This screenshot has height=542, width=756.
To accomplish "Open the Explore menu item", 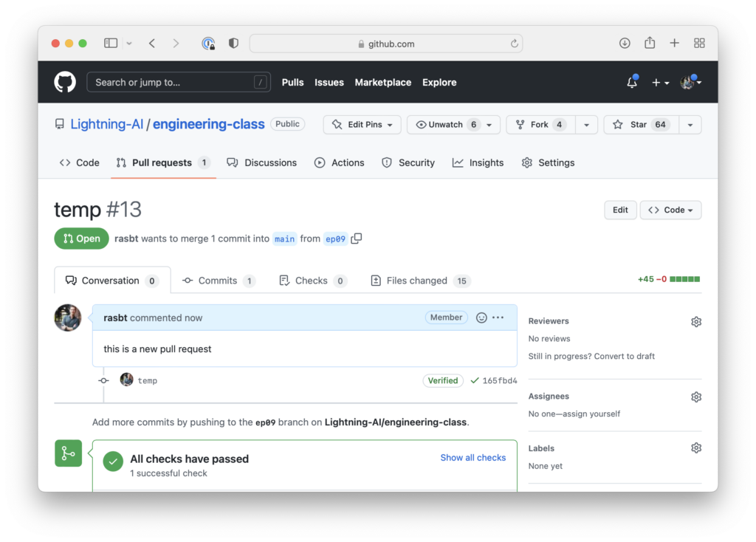I will pos(439,82).
